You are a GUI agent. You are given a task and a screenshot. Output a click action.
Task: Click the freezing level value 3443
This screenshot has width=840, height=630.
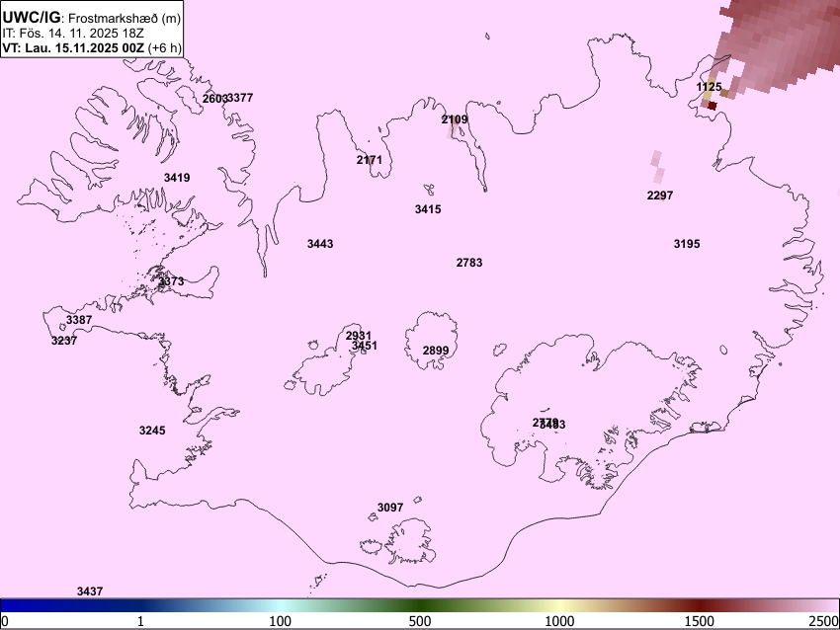(x=320, y=244)
